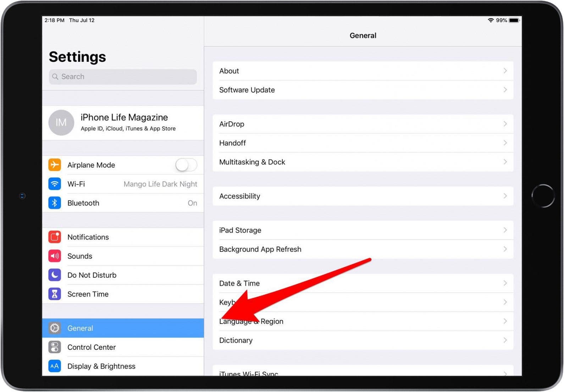This screenshot has width=564, height=392.
Task: Tap the 99% battery percentage
Action: [x=501, y=20]
